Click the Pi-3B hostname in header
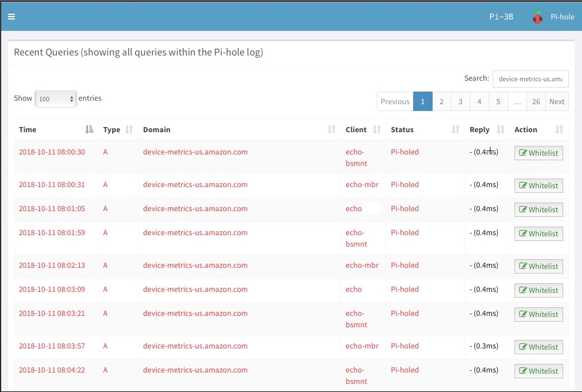The height and width of the screenshot is (392, 582). (501, 17)
